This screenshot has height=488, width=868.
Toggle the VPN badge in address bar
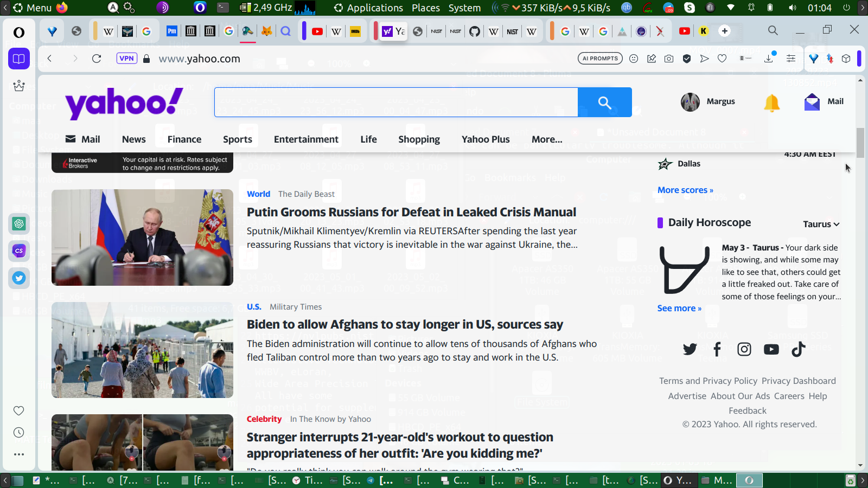(126, 59)
